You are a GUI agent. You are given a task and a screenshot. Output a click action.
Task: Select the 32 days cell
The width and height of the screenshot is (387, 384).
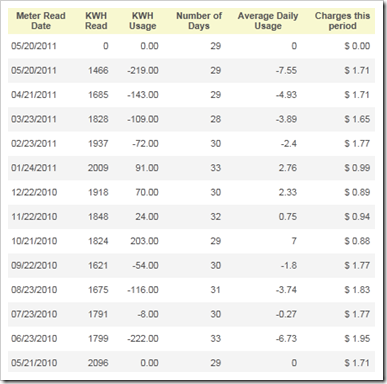click(216, 217)
